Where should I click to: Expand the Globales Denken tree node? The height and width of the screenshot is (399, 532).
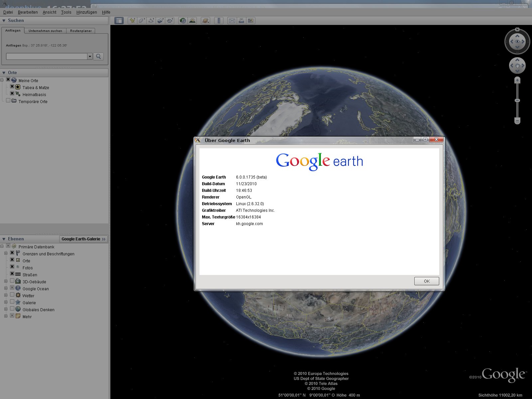(6, 309)
